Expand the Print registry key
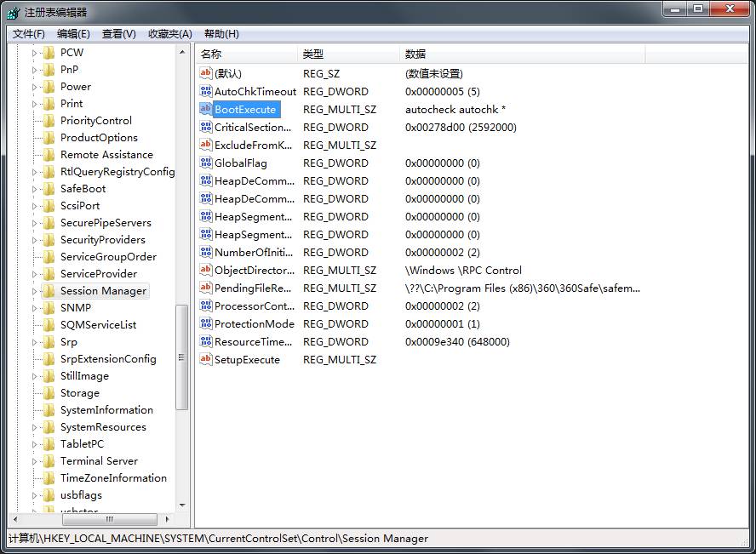Viewport: 756px width, 554px height. [35, 104]
